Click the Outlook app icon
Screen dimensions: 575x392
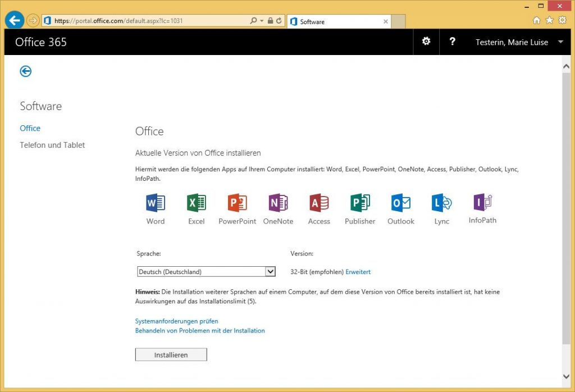click(401, 203)
